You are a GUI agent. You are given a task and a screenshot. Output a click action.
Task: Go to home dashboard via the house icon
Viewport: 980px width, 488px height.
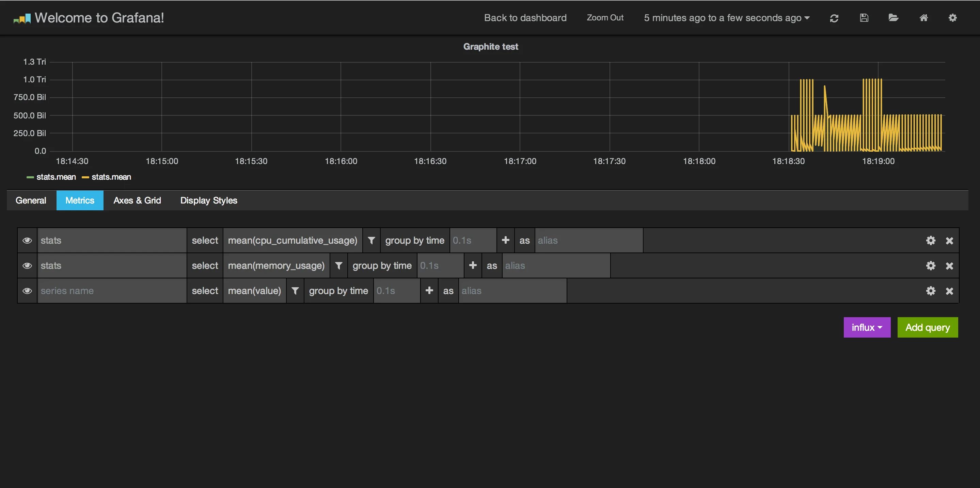[923, 18]
